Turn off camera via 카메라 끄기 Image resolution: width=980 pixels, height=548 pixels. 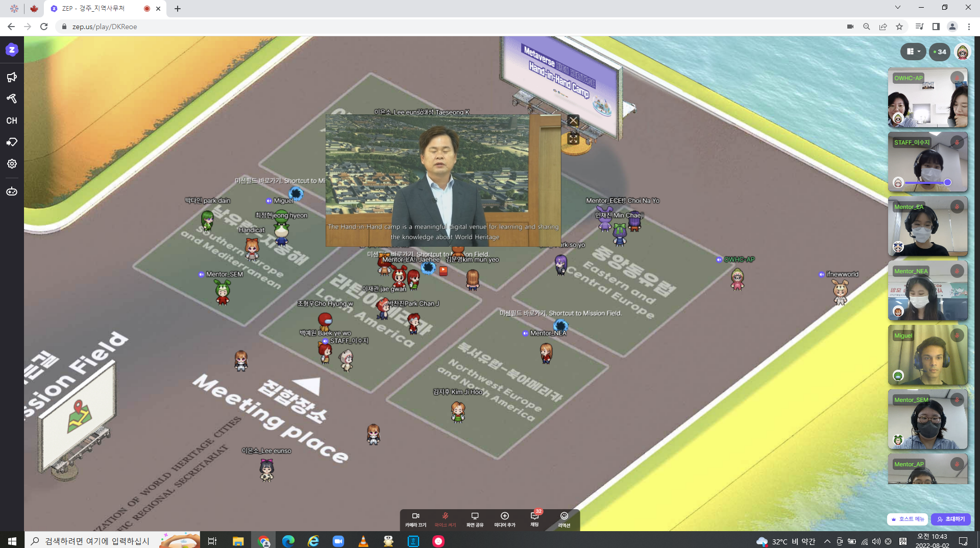(x=415, y=519)
